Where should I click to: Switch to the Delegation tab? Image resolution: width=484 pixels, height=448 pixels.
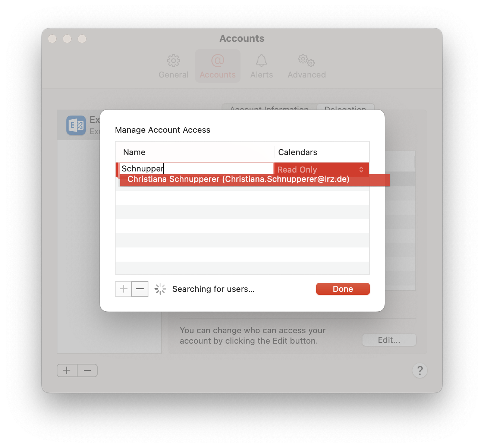click(345, 107)
